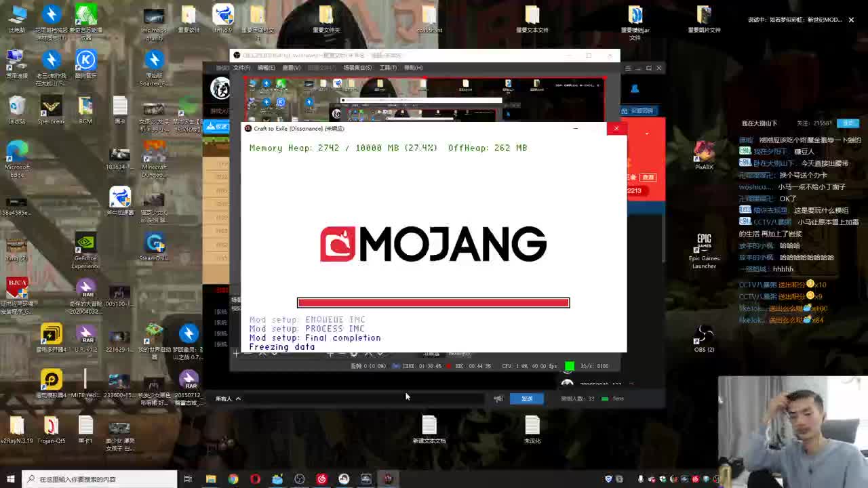The width and height of the screenshot is (868, 488).
Task: Open the 未汉化 text file on desktop
Action: [532, 430]
